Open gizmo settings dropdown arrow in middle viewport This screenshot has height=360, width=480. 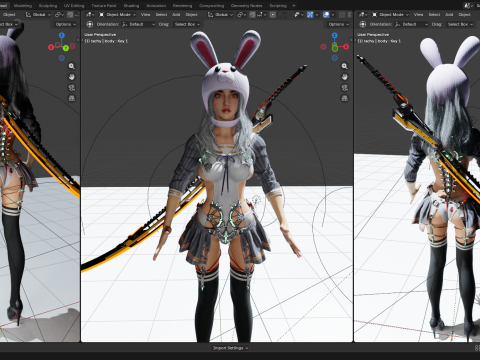[317, 15]
